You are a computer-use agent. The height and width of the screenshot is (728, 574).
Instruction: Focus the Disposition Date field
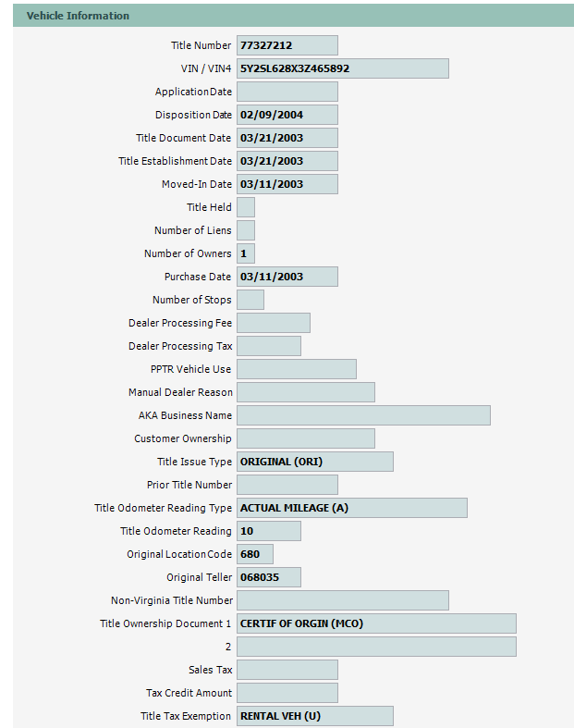[287, 115]
